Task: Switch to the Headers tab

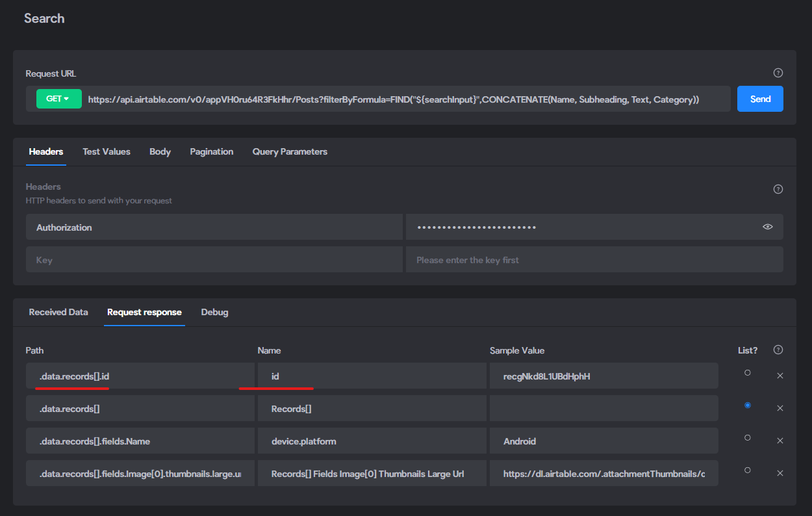Action: 46,151
